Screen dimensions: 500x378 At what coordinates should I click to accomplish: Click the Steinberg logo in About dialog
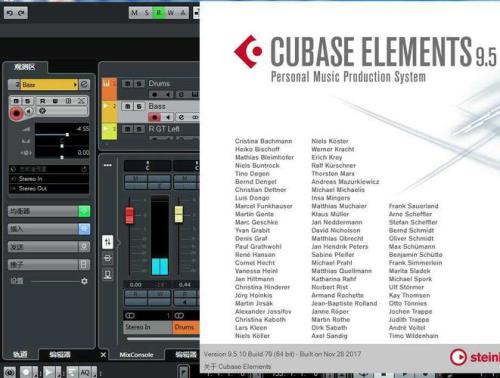[x=475, y=357]
